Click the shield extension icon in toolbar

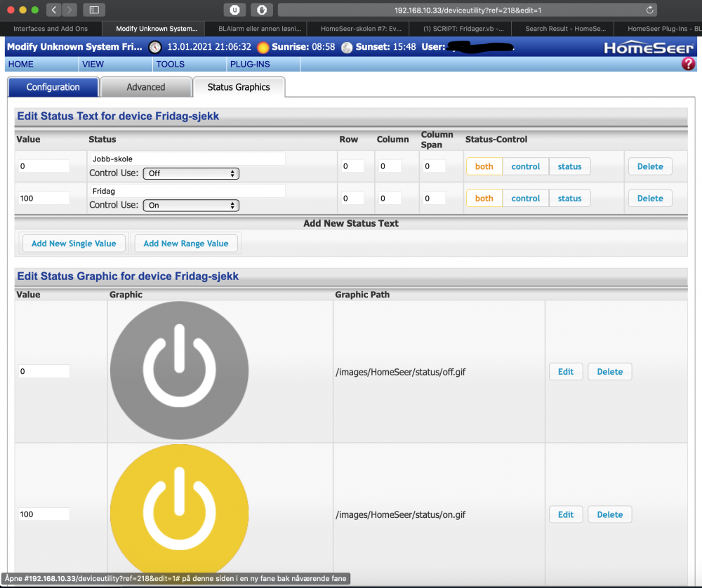pyautogui.click(x=261, y=10)
